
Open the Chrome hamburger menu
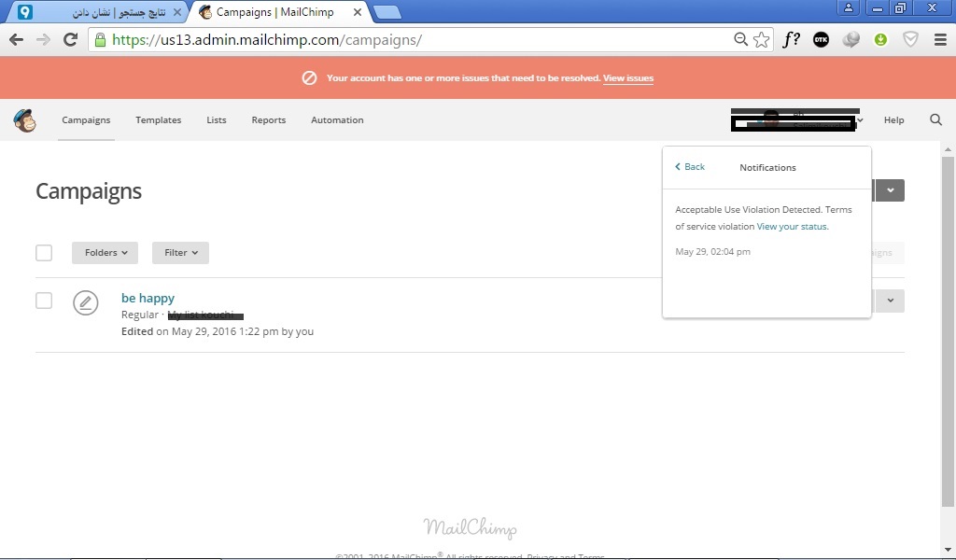[x=940, y=39]
